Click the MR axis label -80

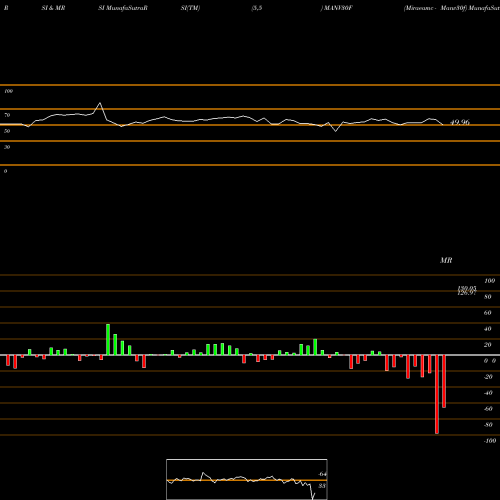click(488, 425)
